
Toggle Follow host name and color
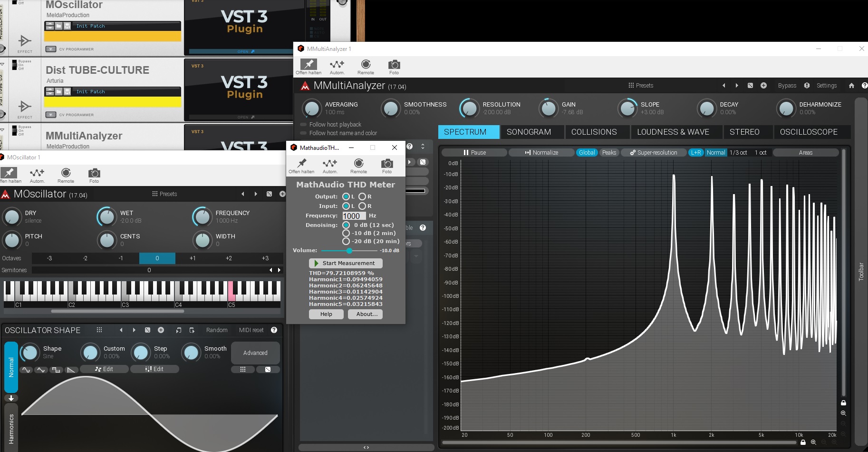pos(303,133)
